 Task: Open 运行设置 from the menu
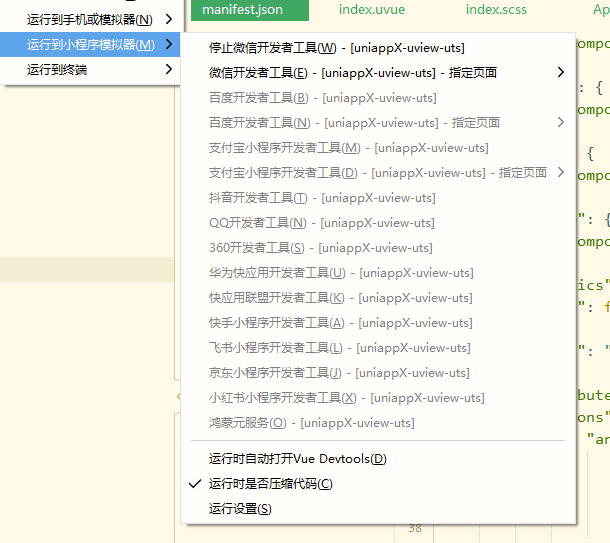click(240, 509)
